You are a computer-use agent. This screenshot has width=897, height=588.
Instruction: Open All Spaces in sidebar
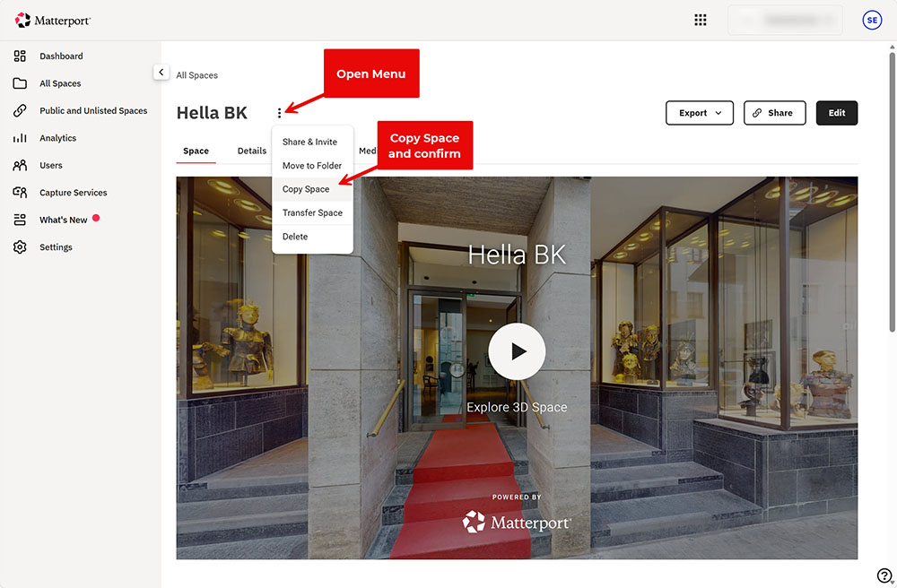click(x=60, y=83)
